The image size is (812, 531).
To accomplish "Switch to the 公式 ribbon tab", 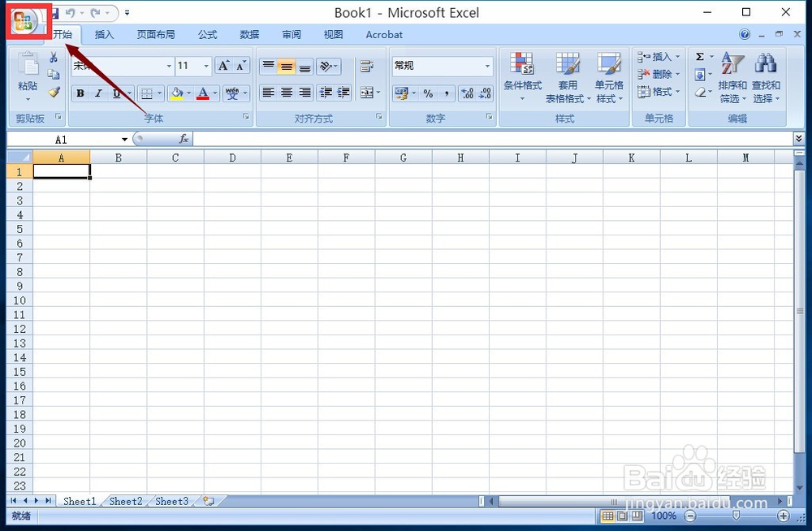I will click(207, 35).
